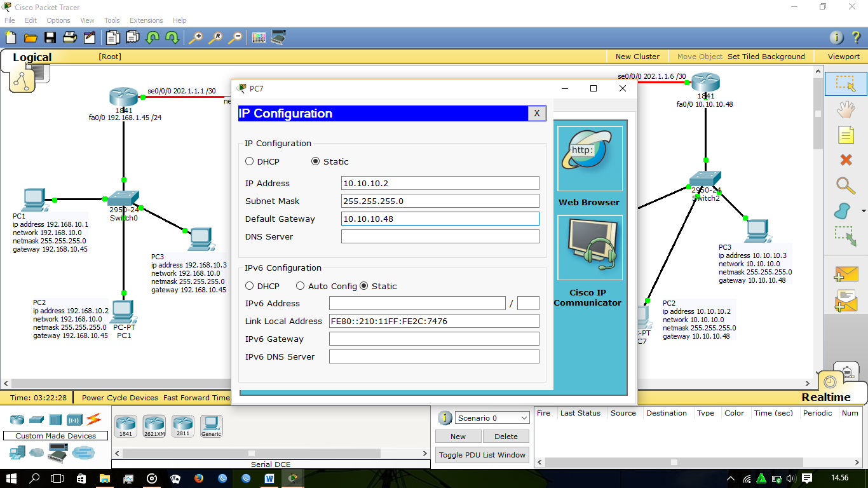Click the Default Gateway field

(x=440, y=219)
